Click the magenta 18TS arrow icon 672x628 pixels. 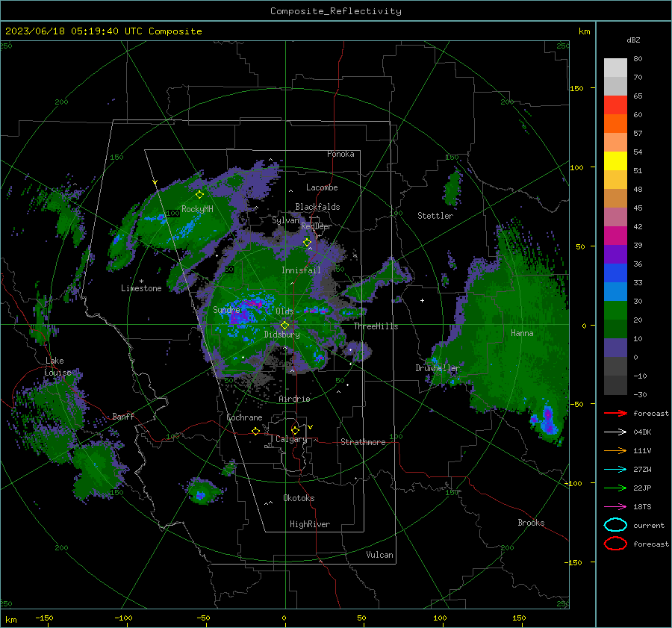[615, 507]
